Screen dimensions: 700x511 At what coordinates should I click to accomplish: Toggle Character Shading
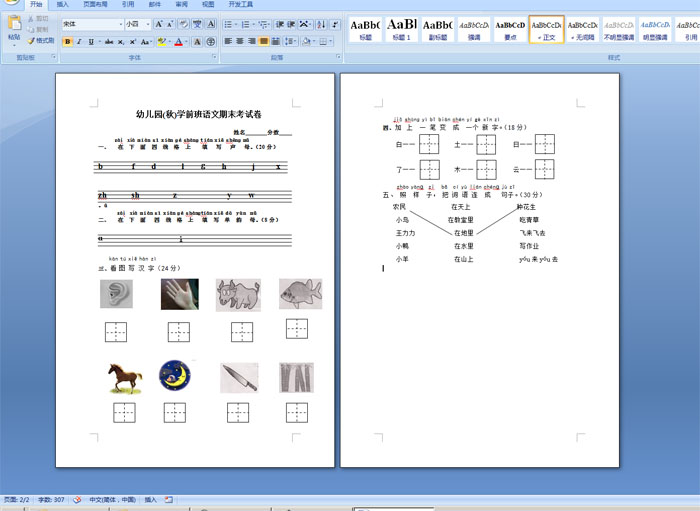coord(197,42)
